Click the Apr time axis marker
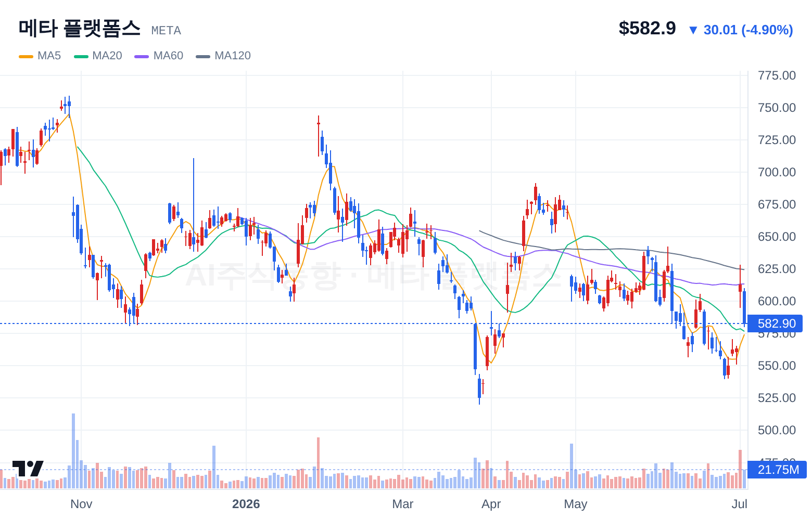Viewport: 812px width, 518px height. [x=491, y=504]
